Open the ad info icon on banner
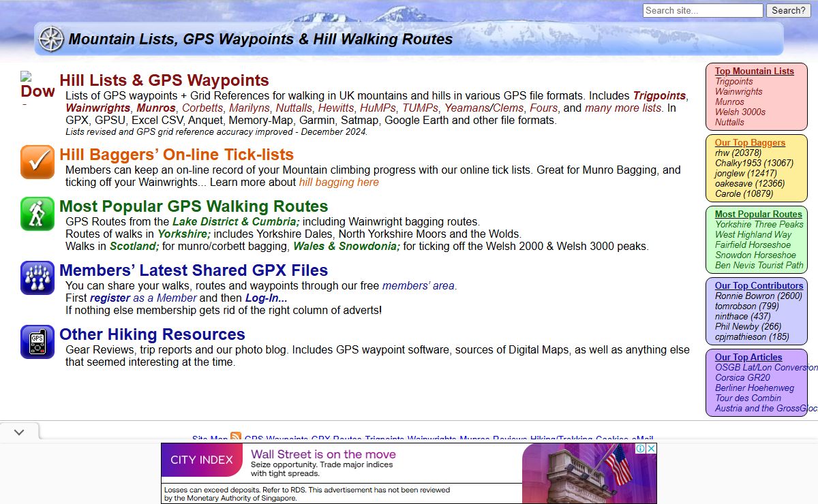Image resolution: width=818 pixels, height=504 pixels. pyautogui.click(x=641, y=449)
